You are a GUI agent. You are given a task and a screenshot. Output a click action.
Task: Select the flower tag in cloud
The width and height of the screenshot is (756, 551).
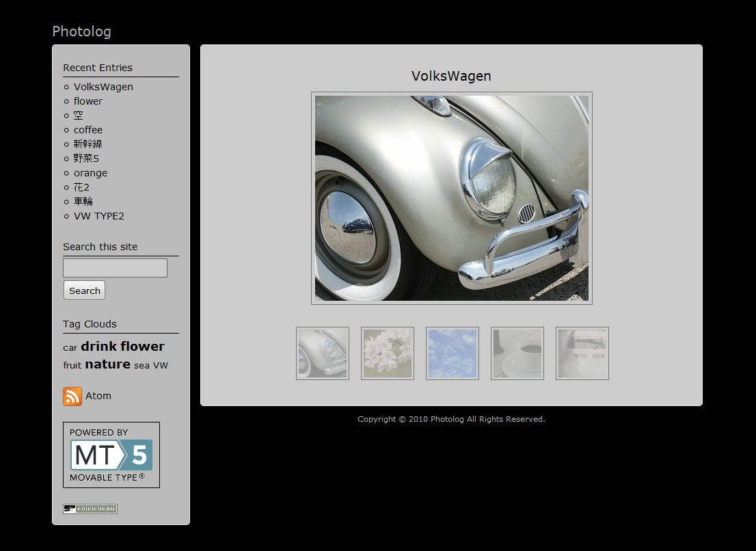[x=143, y=346]
